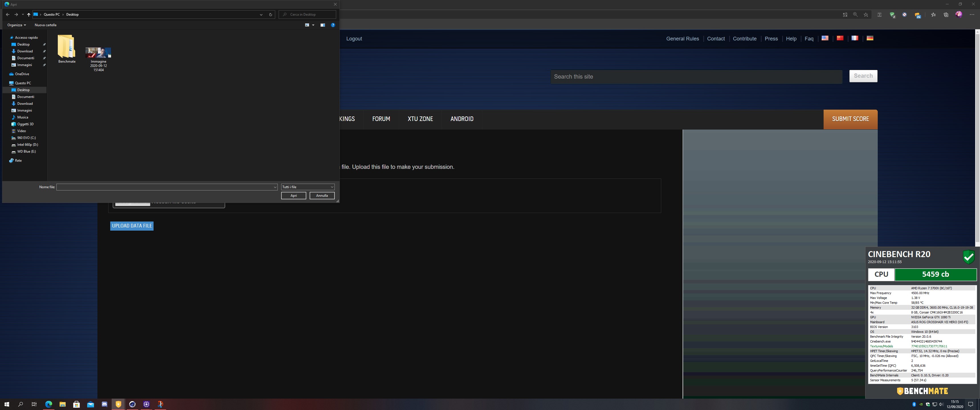Expand recent locations dropdown near forward arrow
Image resolution: width=980 pixels, height=410 pixels.
tap(23, 15)
